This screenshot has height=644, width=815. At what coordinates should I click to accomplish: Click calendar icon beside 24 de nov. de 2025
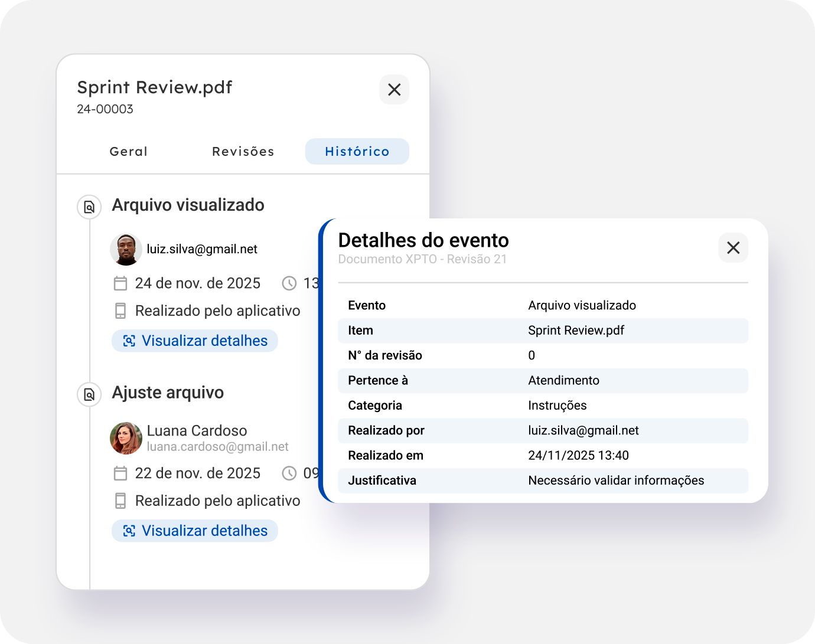(120, 284)
